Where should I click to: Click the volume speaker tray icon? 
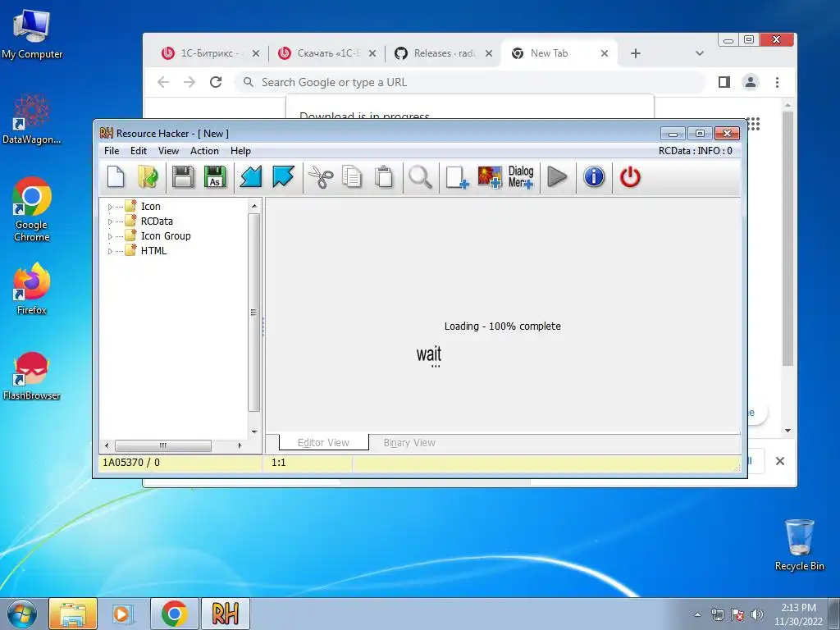(757, 614)
